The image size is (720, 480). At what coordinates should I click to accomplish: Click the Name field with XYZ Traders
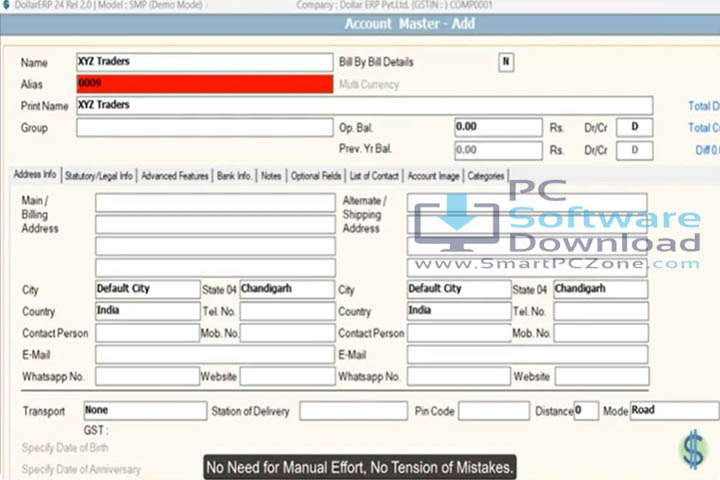click(x=205, y=62)
